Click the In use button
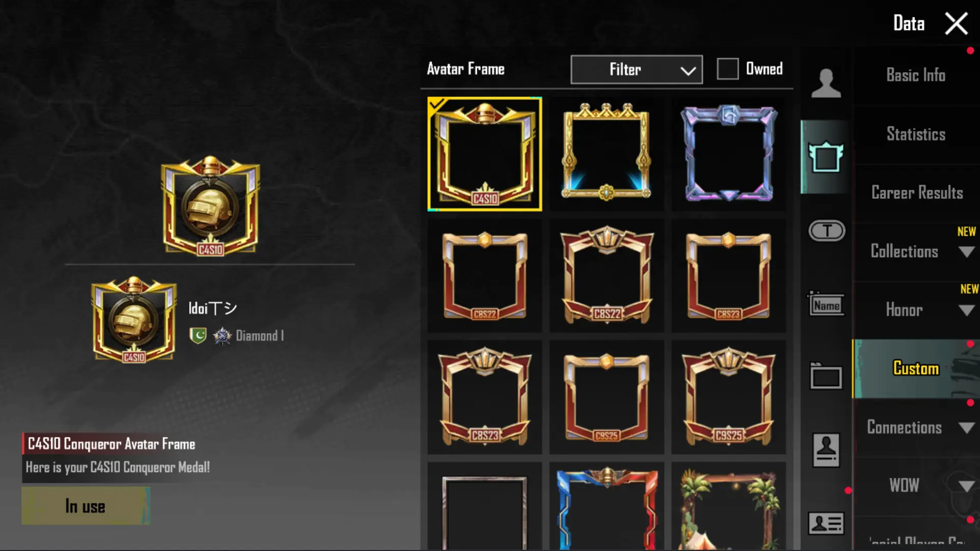 tap(86, 506)
